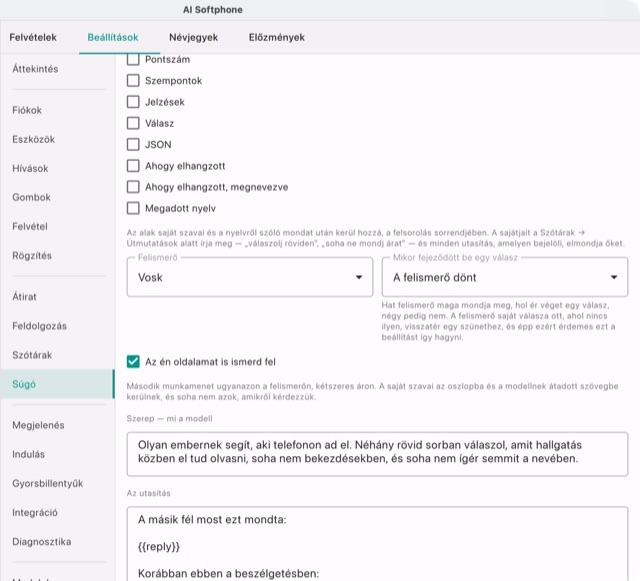Uncheck Az én oldalamat is ismerd fel

click(x=133, y=362)
